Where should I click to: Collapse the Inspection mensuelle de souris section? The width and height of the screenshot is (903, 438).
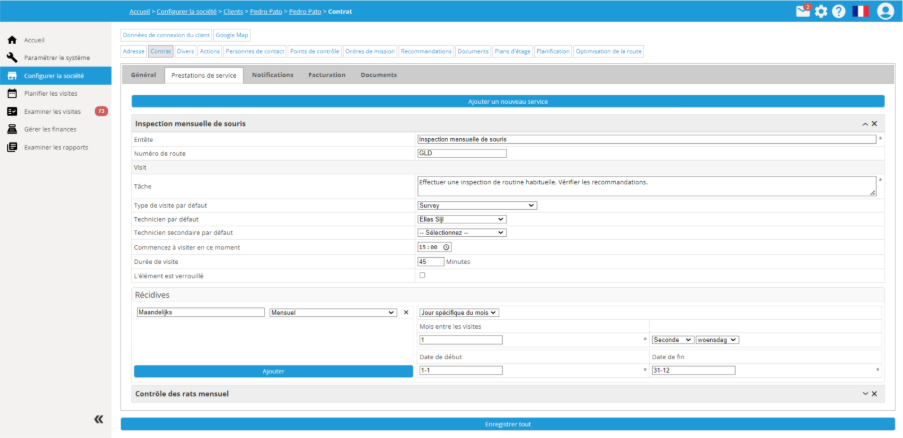865,124
